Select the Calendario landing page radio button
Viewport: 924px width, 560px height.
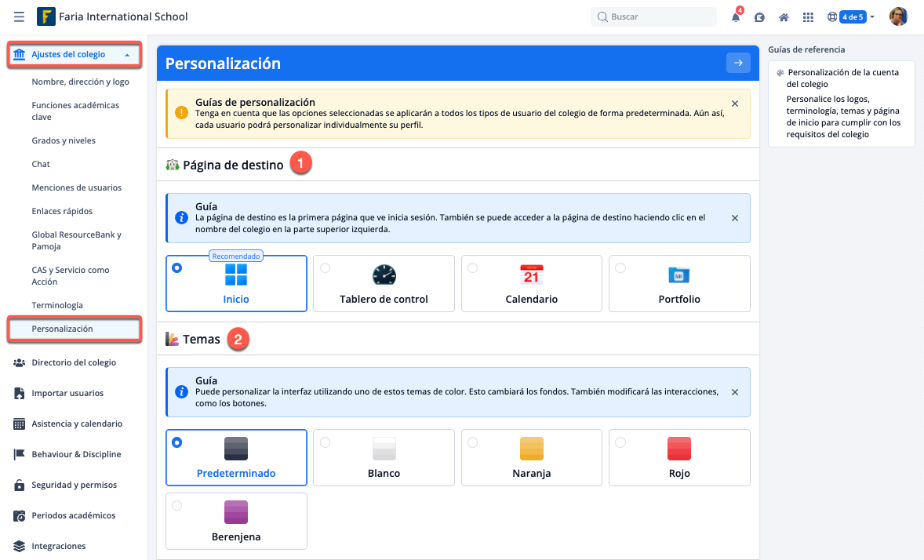pos(472,268)
